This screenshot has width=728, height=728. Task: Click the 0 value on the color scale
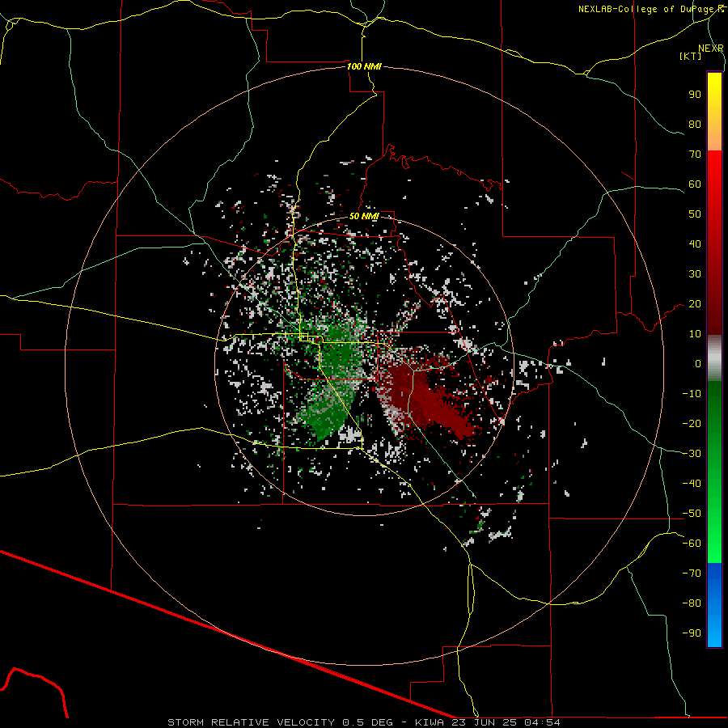tap(698, 363)
